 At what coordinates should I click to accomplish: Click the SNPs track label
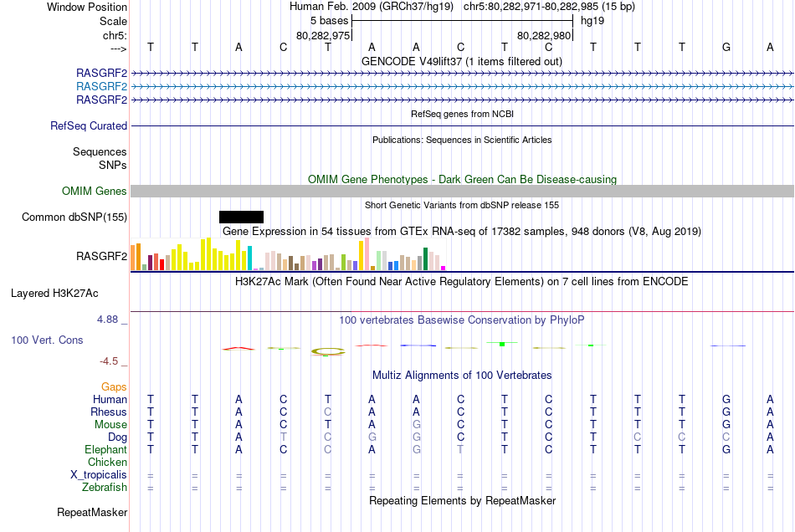tap(113, 165)
